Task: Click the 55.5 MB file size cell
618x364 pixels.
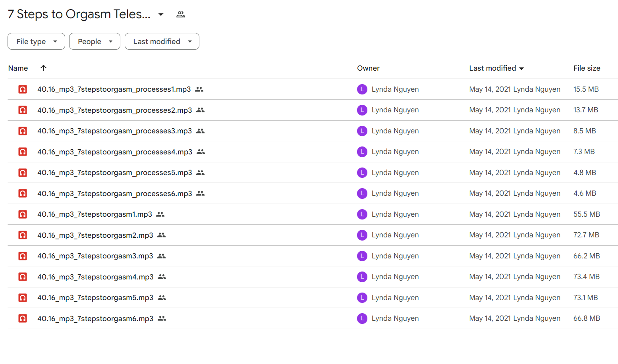Action: pyautogui.click(x=587, y=214)
